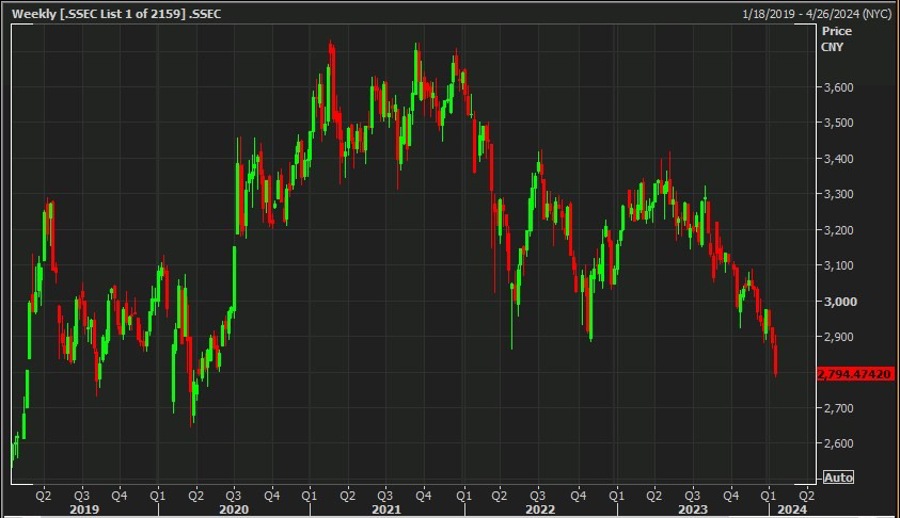
Task: Click the bold 3,000 price axis value
Action: coord(840,301)
